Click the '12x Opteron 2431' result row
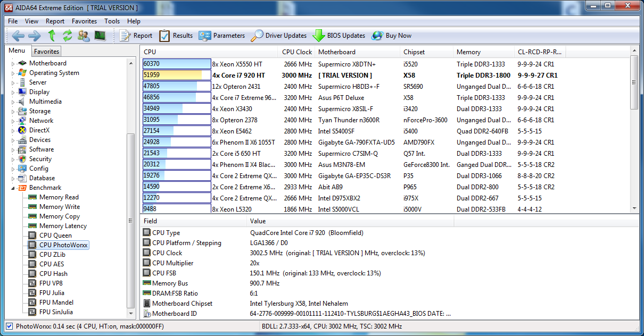Image resolution: width=644 pixels, height=336 pixels. (x=386, y=86)
